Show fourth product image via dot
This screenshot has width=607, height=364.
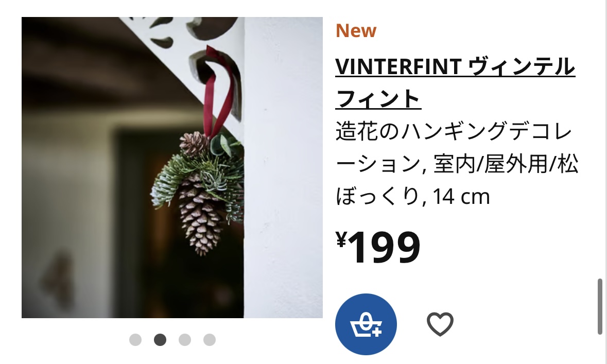[x=210, y=340]
